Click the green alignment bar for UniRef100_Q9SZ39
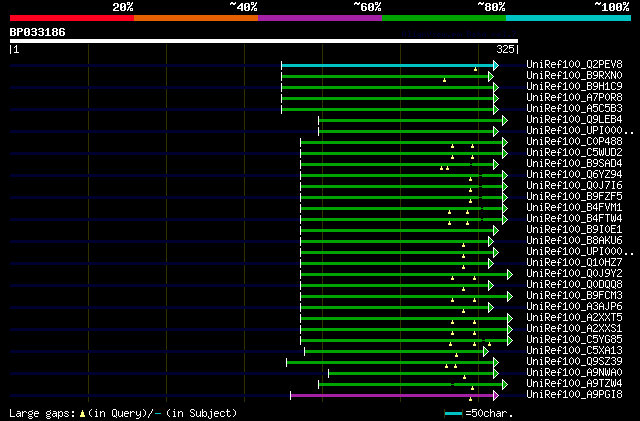Viewport: 640px width, 421px height. (390, 362)
